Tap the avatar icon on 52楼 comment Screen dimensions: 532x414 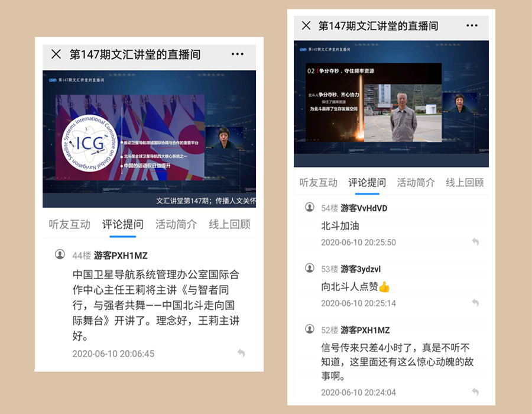[310, 329]
